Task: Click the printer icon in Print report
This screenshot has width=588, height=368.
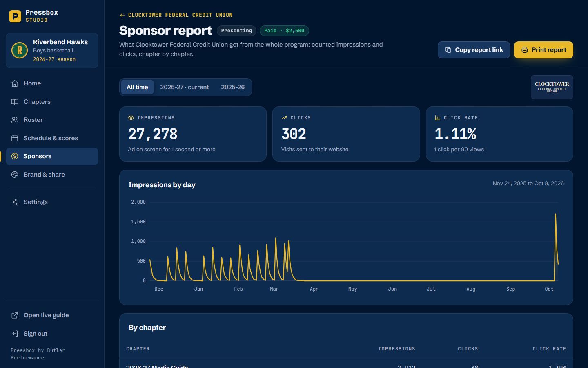Action: pos(525,50)
